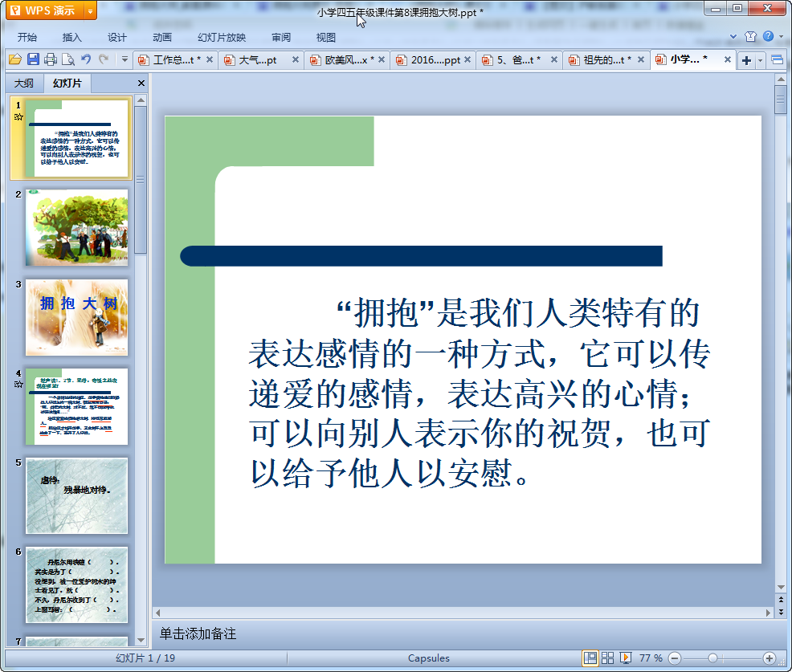Zoom out with the minus button
This screenshot has height=672, width=792.
pos(675,658)
